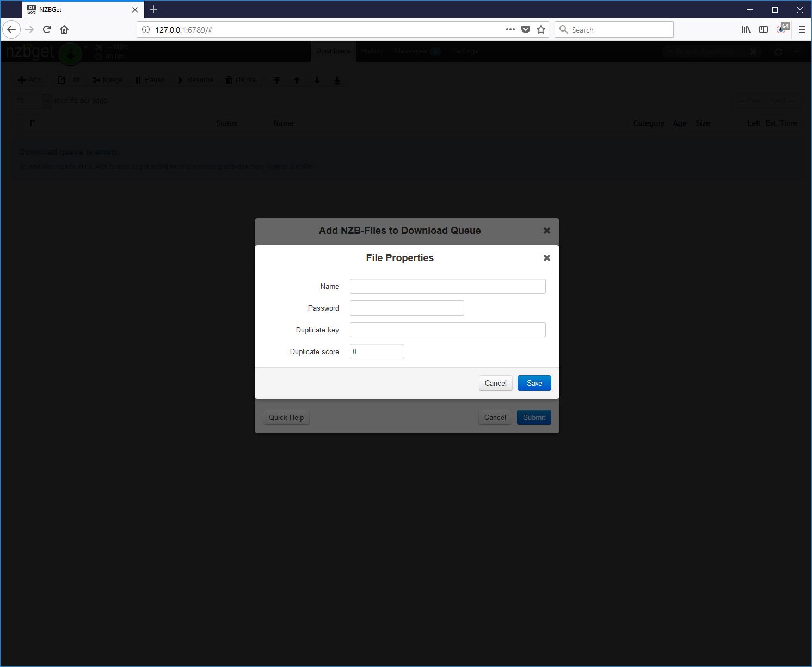
Task: Click the address bar URL
Action: tap(183, 30)
